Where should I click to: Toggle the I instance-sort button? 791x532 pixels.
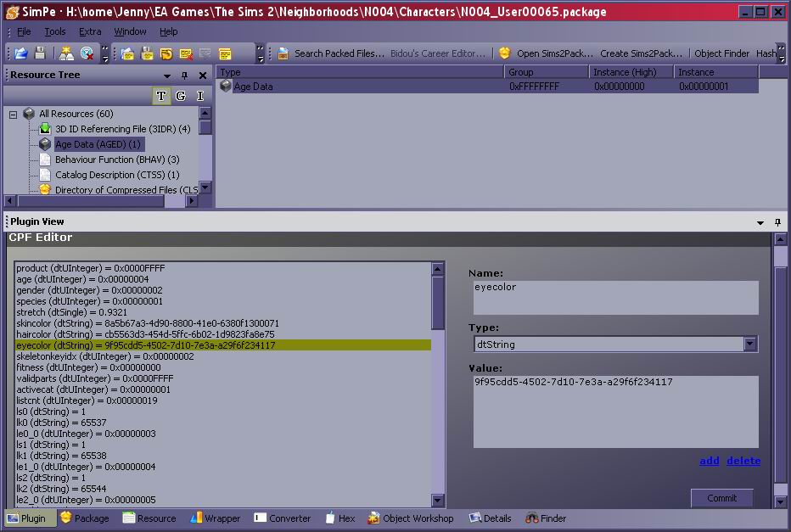200,96
